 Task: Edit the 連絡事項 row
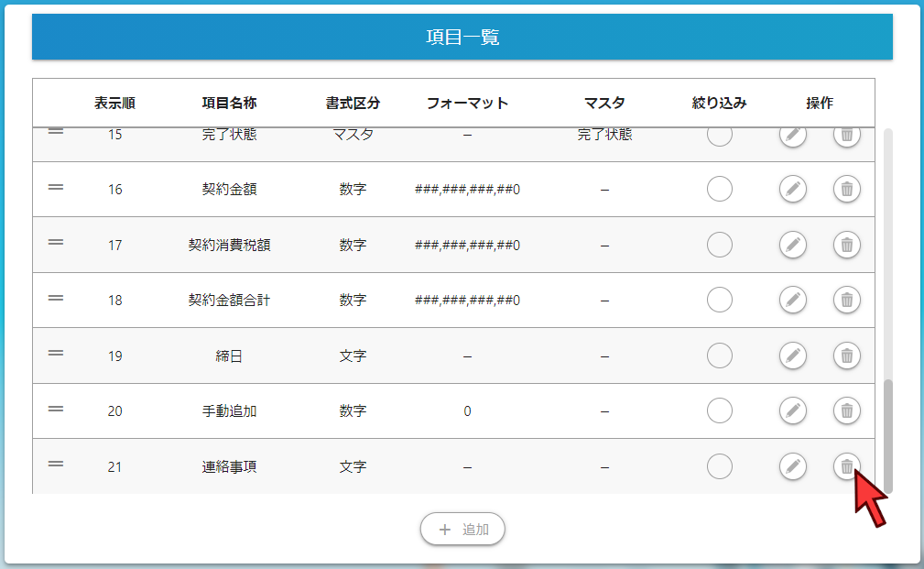[792, 466]
